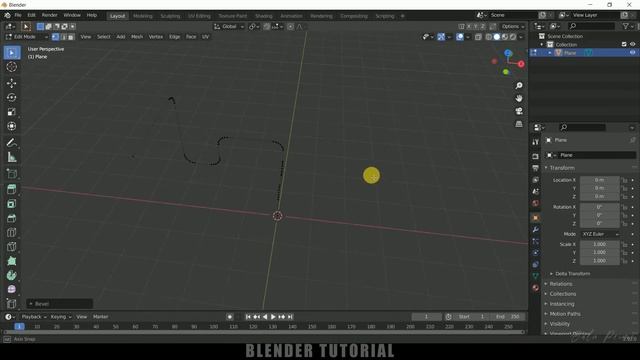Expand the Collections panel
Screen dimensions: 640x360
pos(562,294)
